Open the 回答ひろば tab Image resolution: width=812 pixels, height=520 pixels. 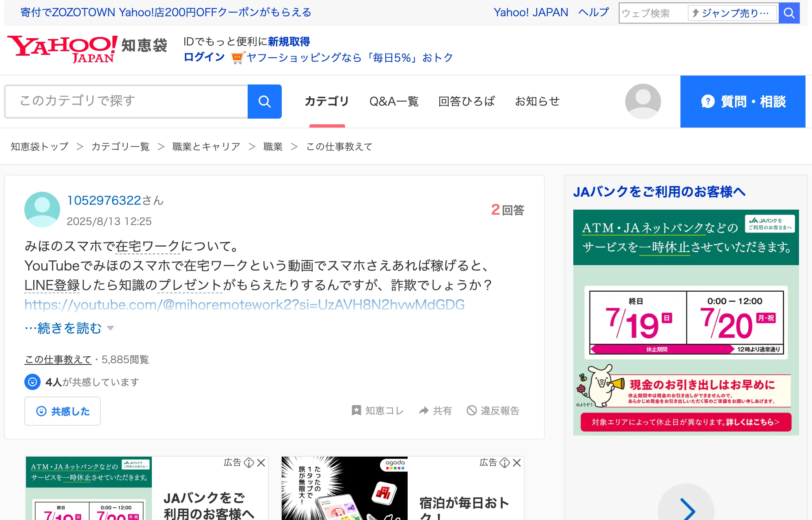click(x=467, y=102)
